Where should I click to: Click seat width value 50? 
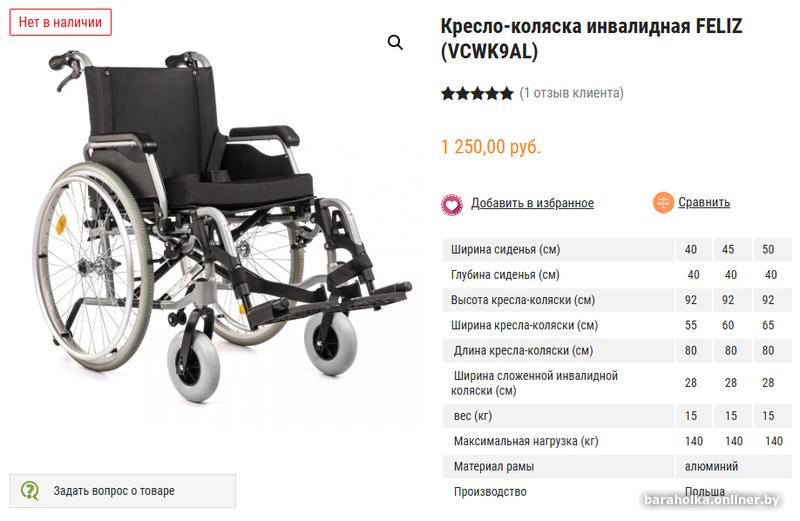click(768, 250)
